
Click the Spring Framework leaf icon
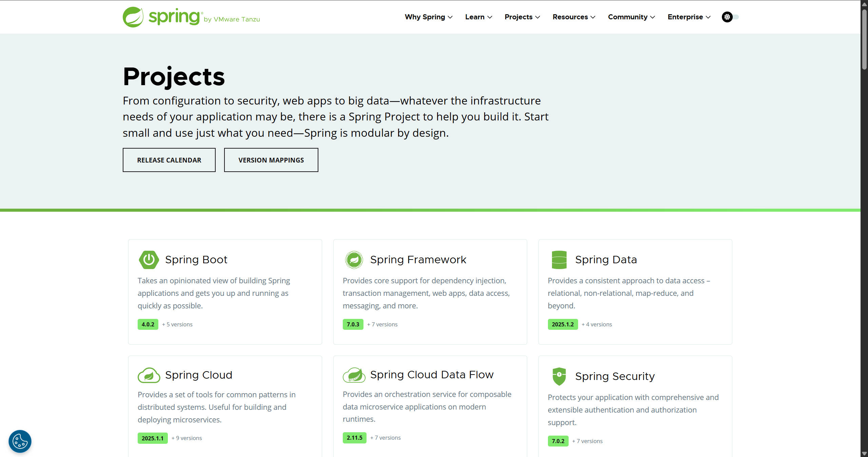pyautogui.click(x=354, y=260)
